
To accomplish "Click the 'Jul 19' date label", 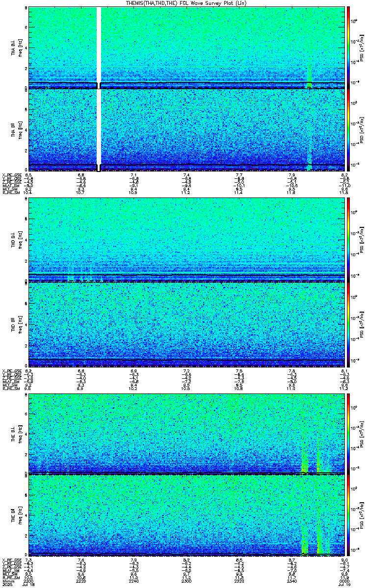I will (344, 585).
